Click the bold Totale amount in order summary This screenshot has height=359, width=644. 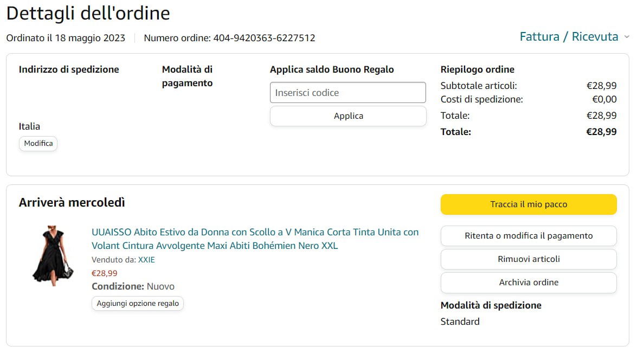coord(601,132)
